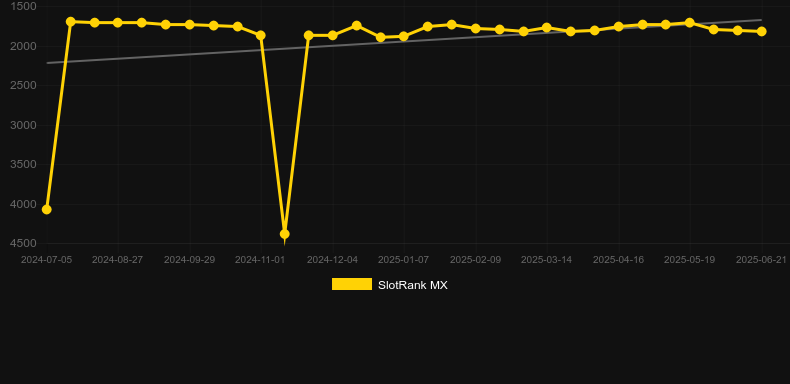Click the 2500 y-axis label
This screenshot has height=384, width=790.
click(24, 86)
